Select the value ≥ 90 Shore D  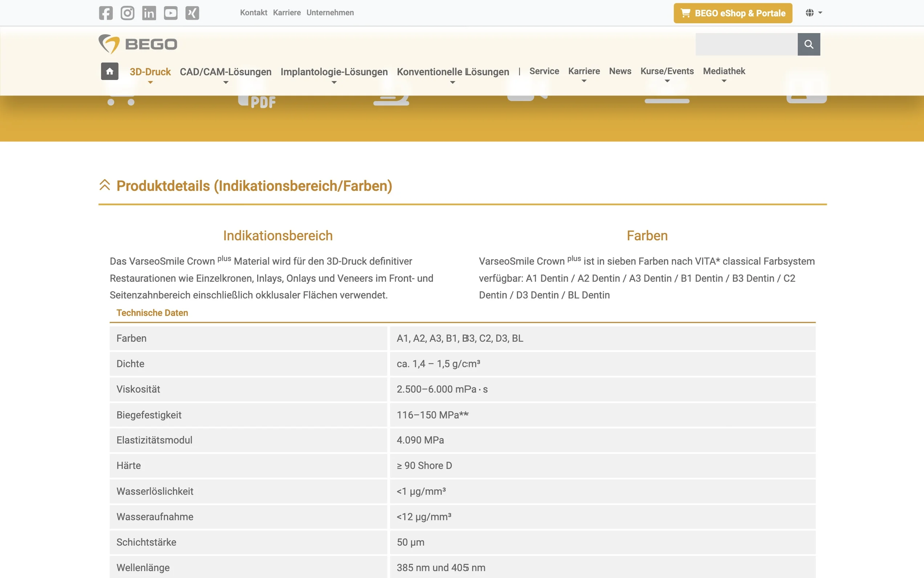coord(424,466)
